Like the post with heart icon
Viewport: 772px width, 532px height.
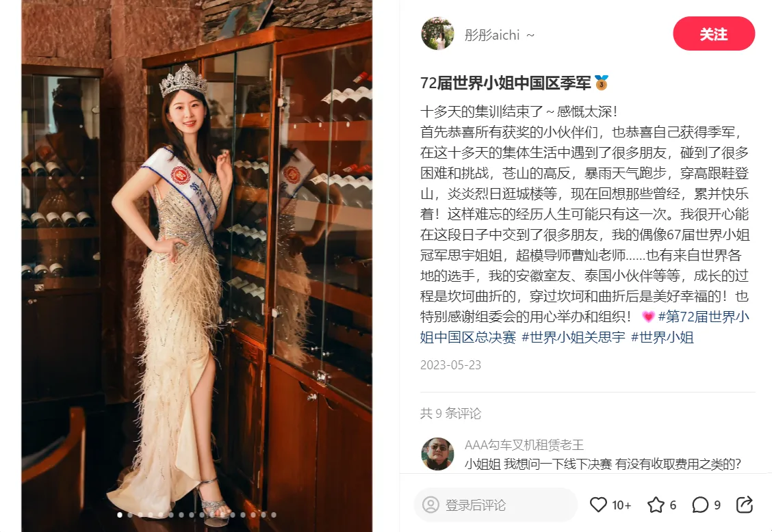(598, 505)
